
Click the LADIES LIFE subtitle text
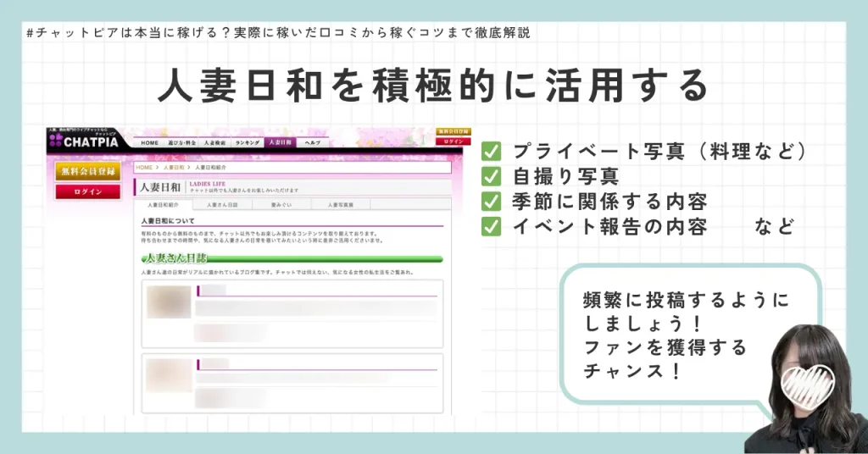point(208,184)
